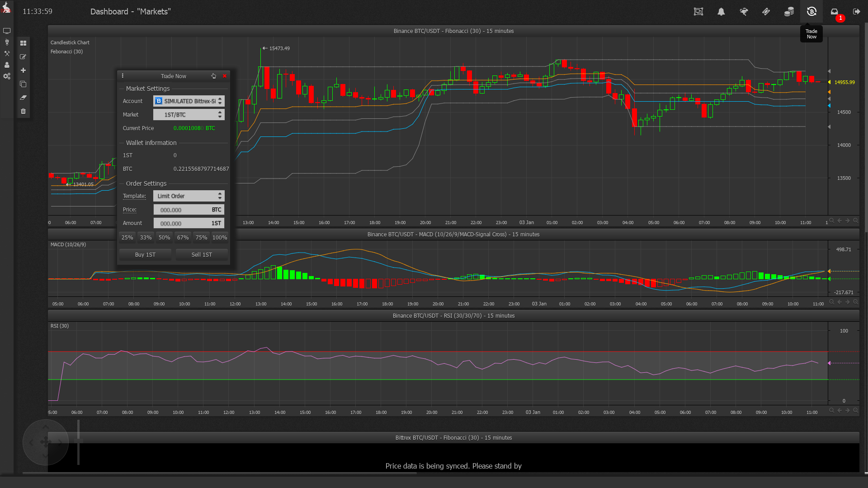Set amount to 25%

[x=127, y=238]
